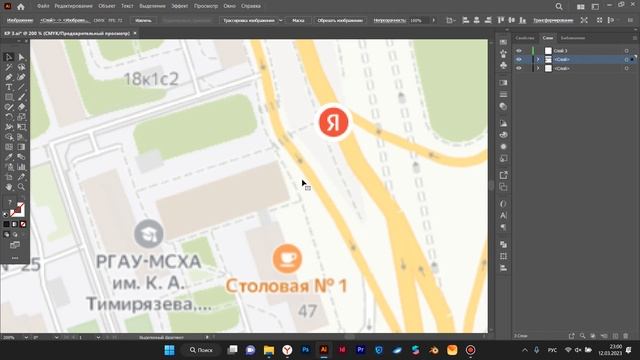Image resolution: width=640 pixels, height=360 pixels.
Task: Select the Zoom magnifier tool
Action: tap(21, 187)
